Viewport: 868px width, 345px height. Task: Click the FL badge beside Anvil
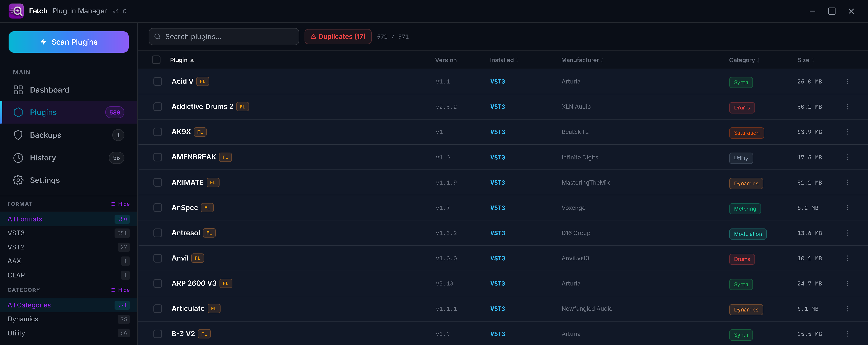[198, 258]
